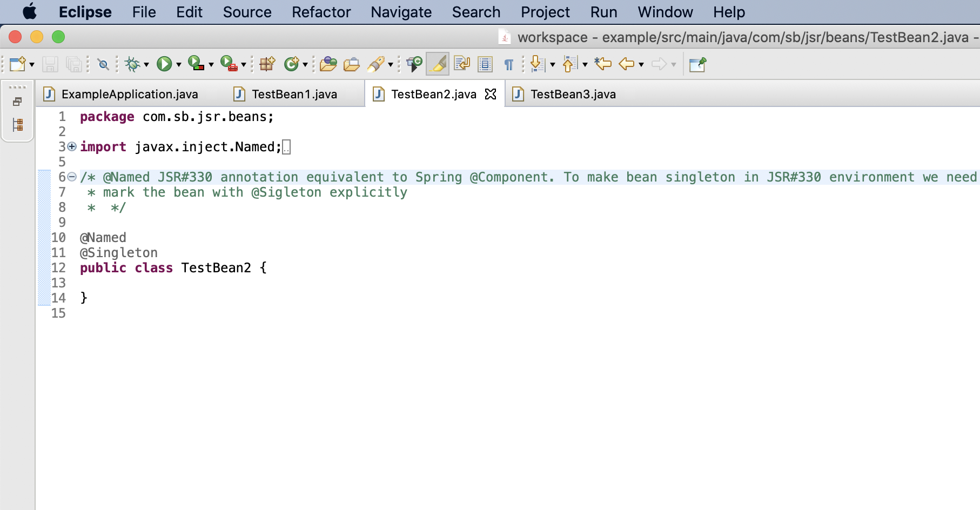Open the Back history dropdown arrow

pos(641,65)
